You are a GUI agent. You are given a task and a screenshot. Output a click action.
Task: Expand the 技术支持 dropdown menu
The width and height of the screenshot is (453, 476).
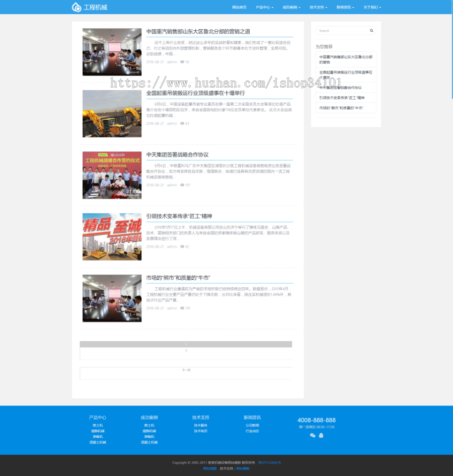319,7
